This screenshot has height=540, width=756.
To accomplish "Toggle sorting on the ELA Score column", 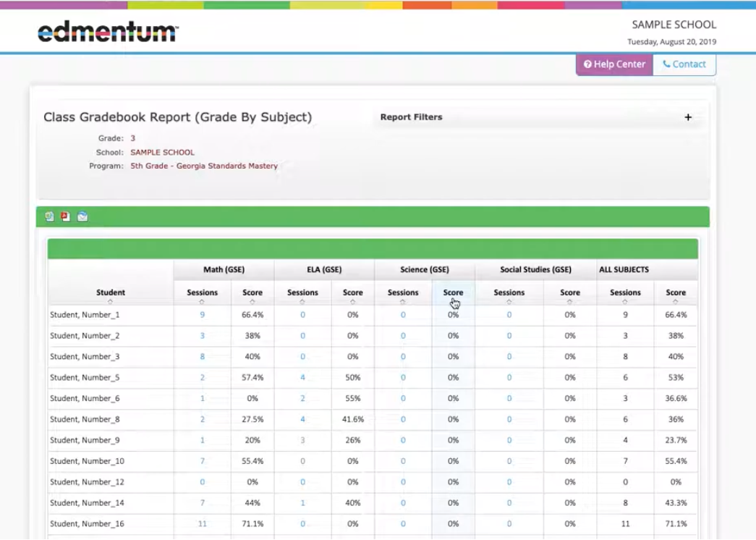I will (352, 297).
